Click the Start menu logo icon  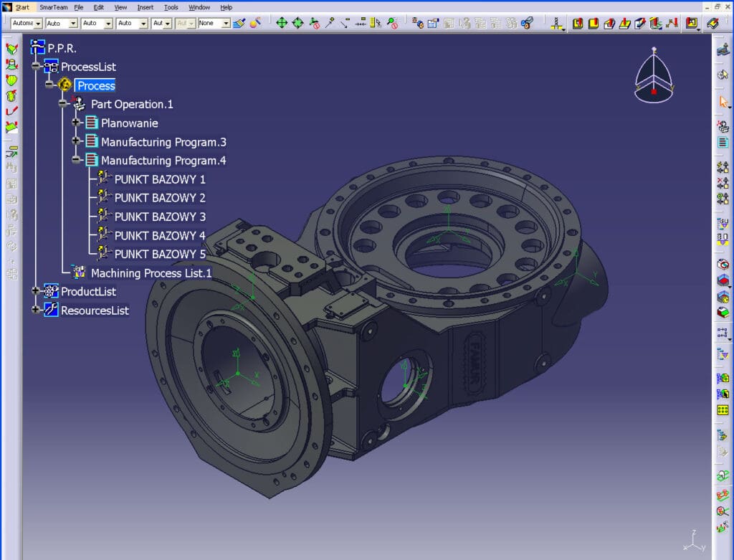coord(7,7)
